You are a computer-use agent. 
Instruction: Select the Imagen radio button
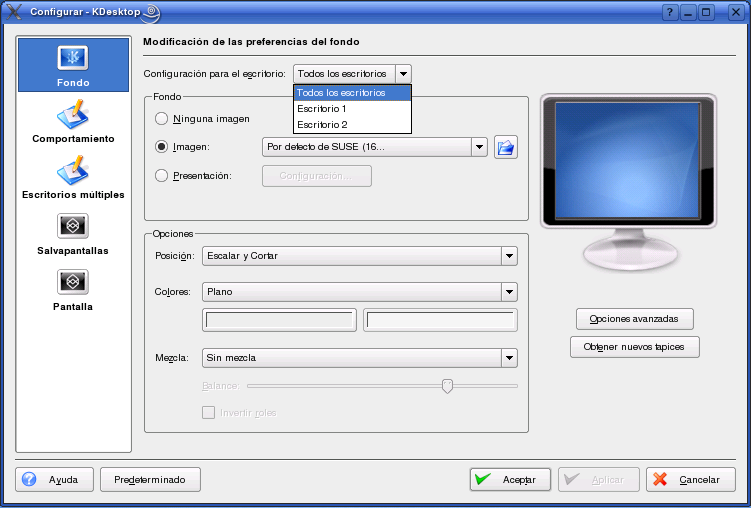161,147
